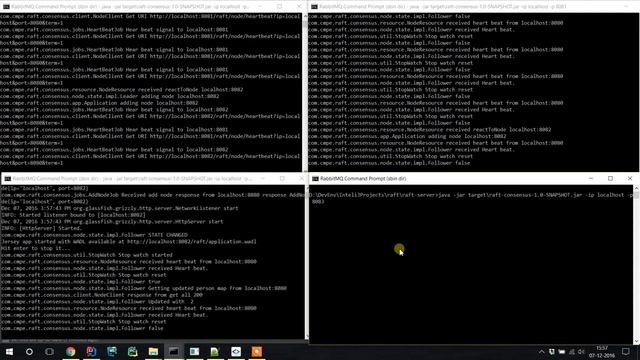Click the bottom-left window vertical scrollbar
The image size is (640, 360).
tap(307, 262)
